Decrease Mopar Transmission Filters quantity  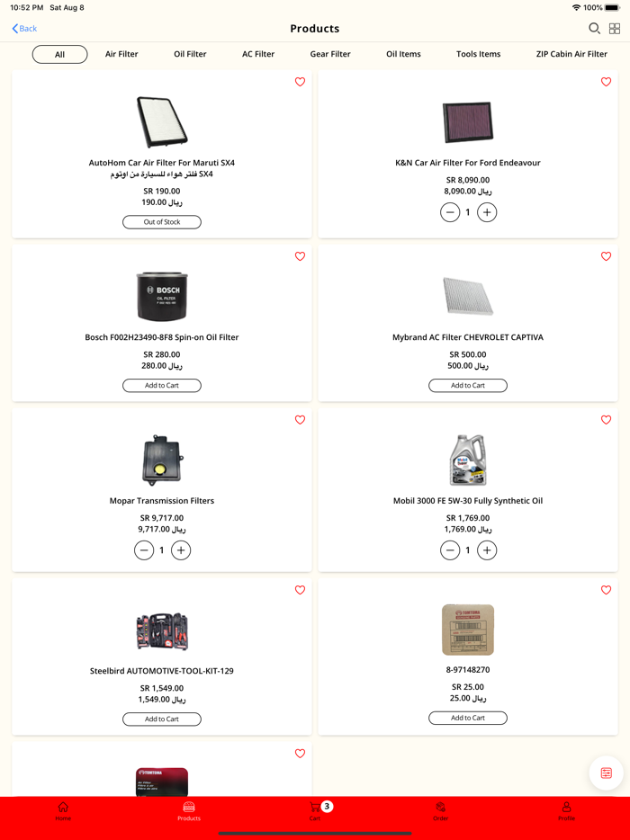pyautogui.click(x=144, y=550)
